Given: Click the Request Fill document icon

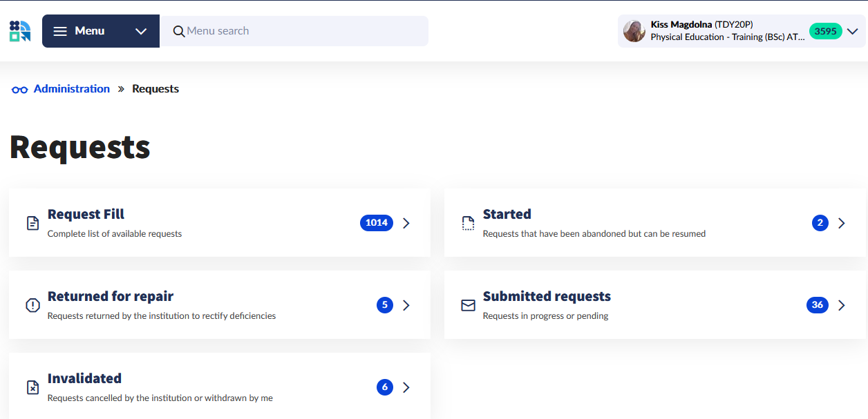Looking at the screenshot, I should (x=32, y=223).
